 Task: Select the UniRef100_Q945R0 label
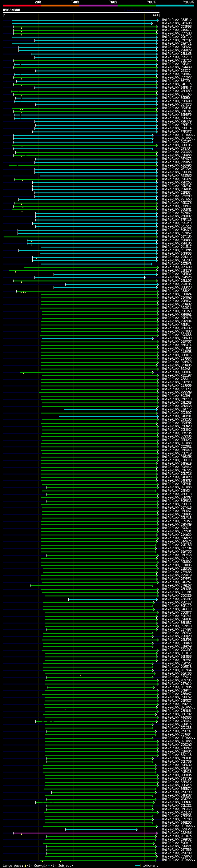click(x=177, y=277)
